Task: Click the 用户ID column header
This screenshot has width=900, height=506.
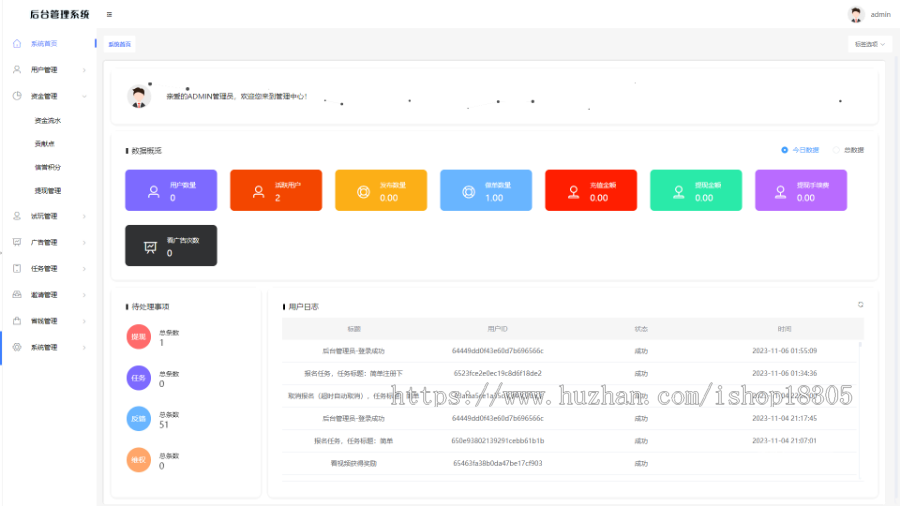Action: pyautogui.click(x=497, y=329)
